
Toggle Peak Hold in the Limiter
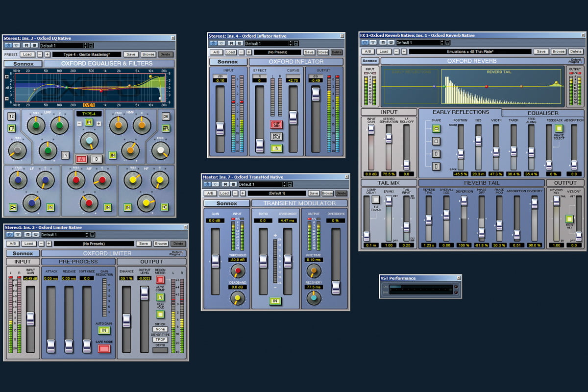tap(160, 314)
